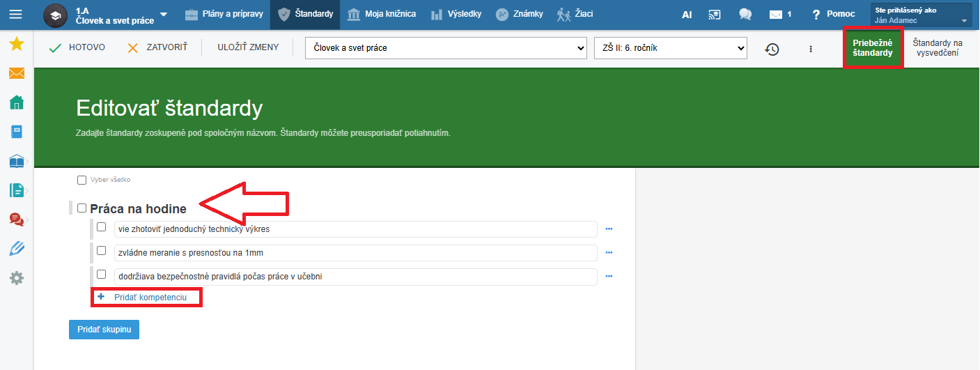
Task: Click the AI icon in top bar
Action: coord(687,14)
